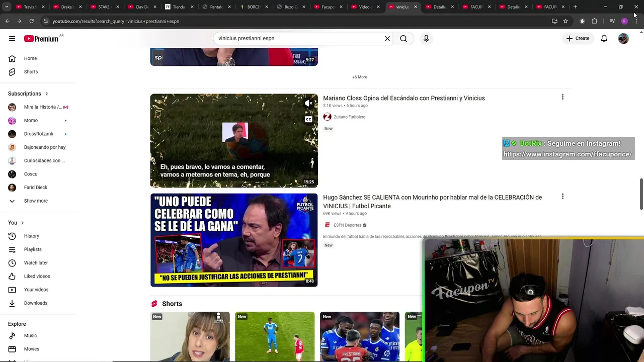The height and width of the screenshot is (362, 644).
Task: Clear the search box with the X
Action: [x=387, y=38]
